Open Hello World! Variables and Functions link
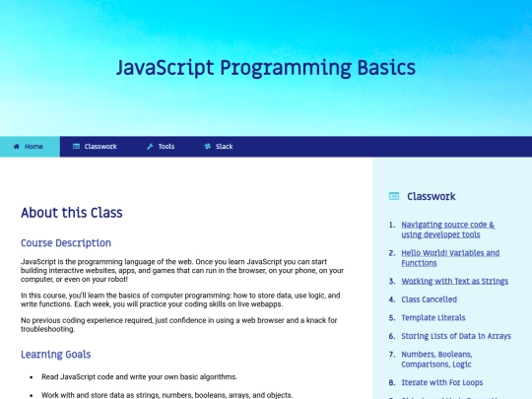Screen dimensions: 532x399 (450, 258)
